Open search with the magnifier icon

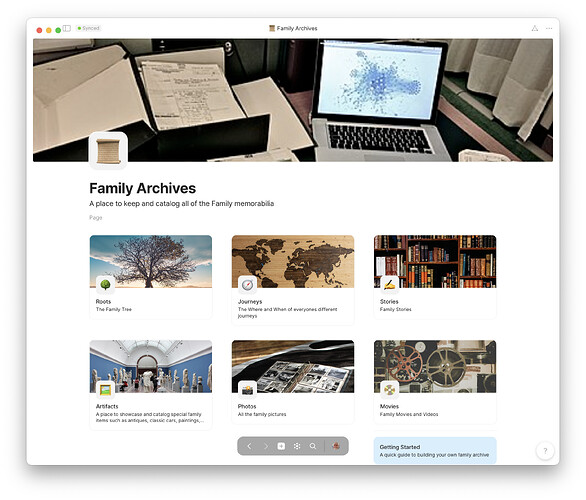(313, 446)
